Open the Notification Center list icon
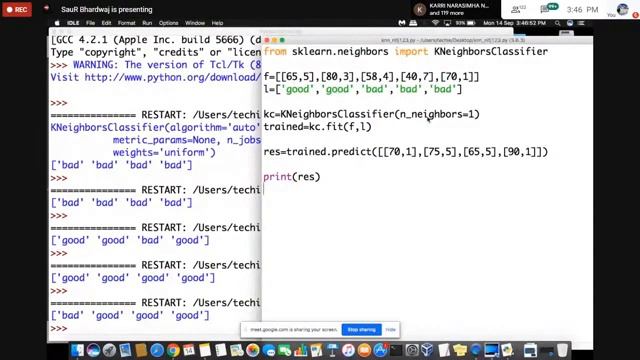This screenshot has height=360, width=640. (581, 23)
